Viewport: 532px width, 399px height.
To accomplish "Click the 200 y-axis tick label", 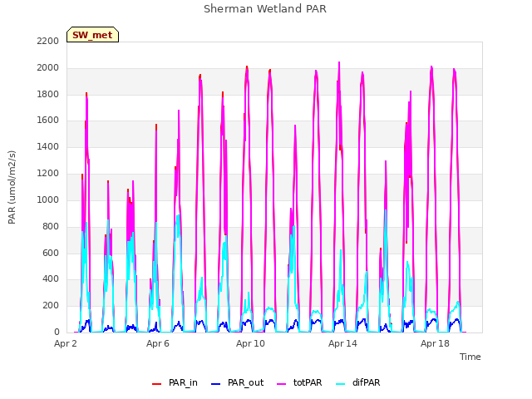I will [51, 306].
